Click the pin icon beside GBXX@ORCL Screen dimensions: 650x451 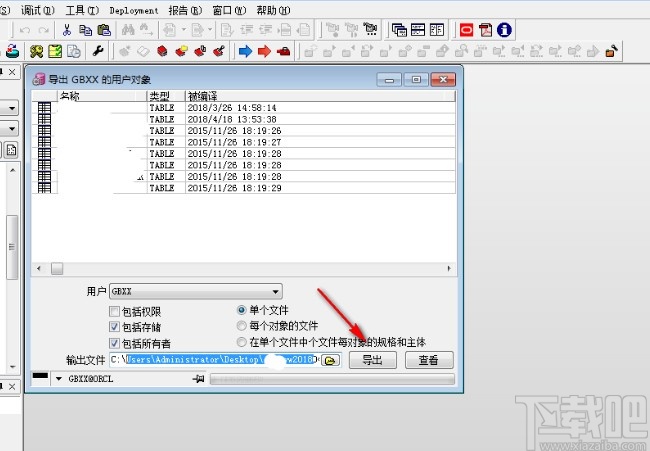click(x=199, y=379)
